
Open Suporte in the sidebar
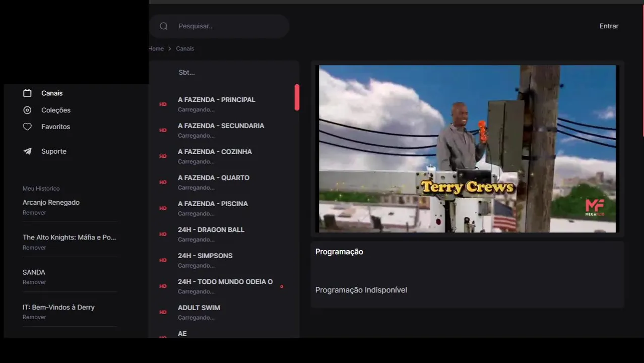[54, 151]
